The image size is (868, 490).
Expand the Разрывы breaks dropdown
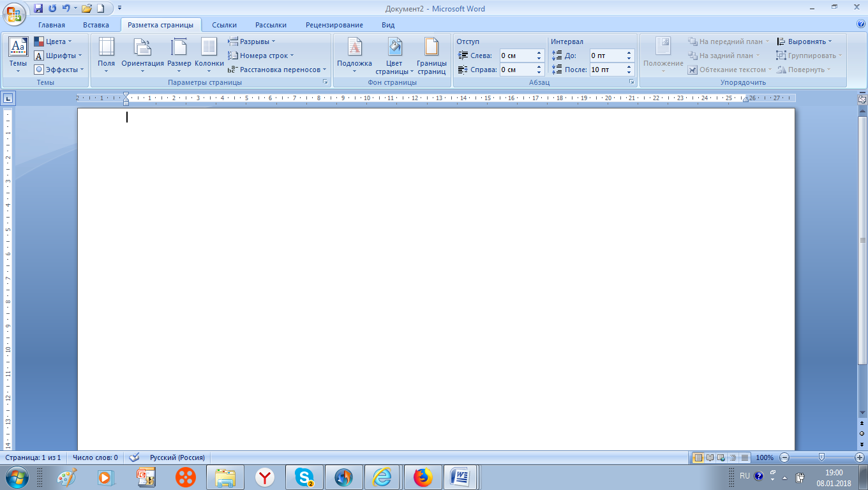pyautogui.click(x=252, y=41)
